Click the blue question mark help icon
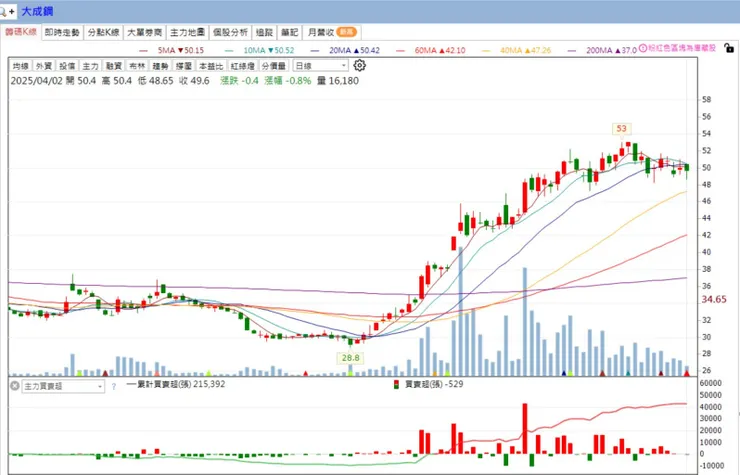The width and height of the screenshot is (740, 475). tap(113, 387)
